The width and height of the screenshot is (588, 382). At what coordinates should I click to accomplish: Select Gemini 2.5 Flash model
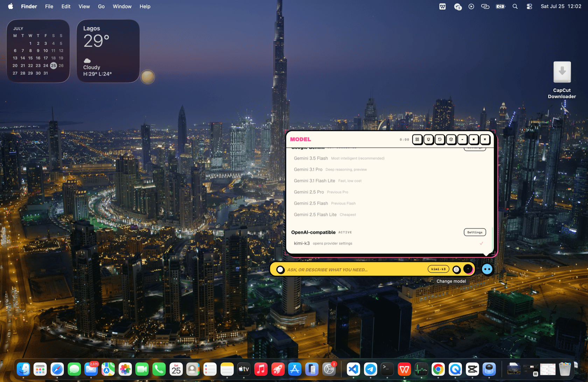coord(388,203)
